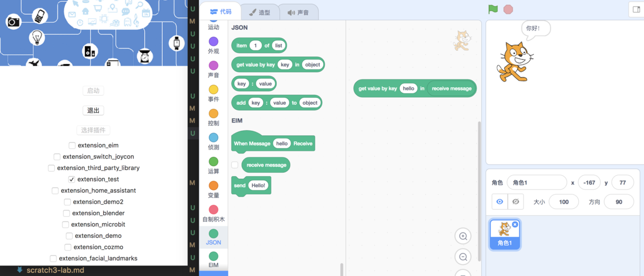Screen dimensions: 644x276
Task: Click the key : value palette block
Action: [x=254, y=84]
